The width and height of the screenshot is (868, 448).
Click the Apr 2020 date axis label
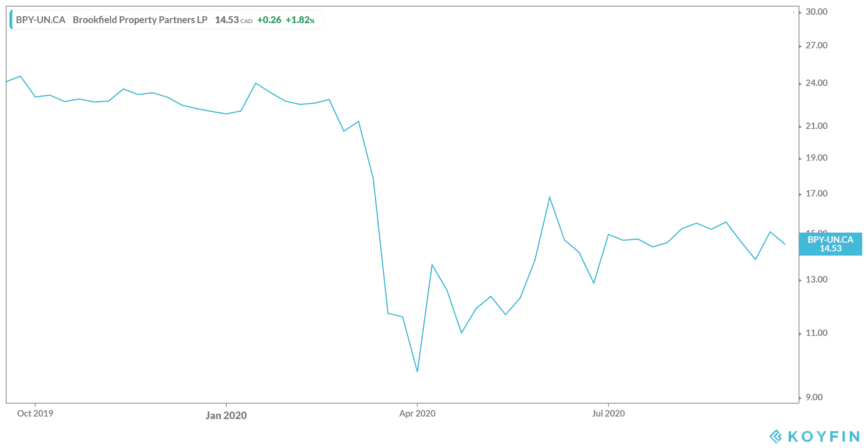[x=417, y=413]
